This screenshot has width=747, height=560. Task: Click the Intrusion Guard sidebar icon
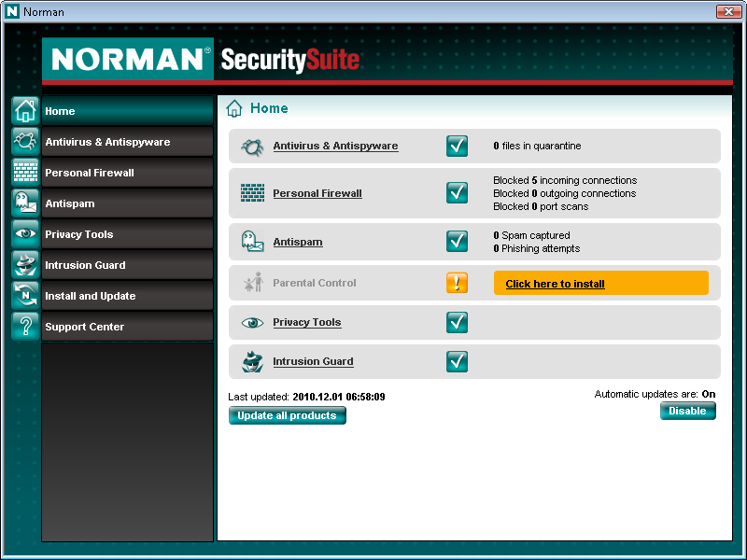(x=25, y=265)
